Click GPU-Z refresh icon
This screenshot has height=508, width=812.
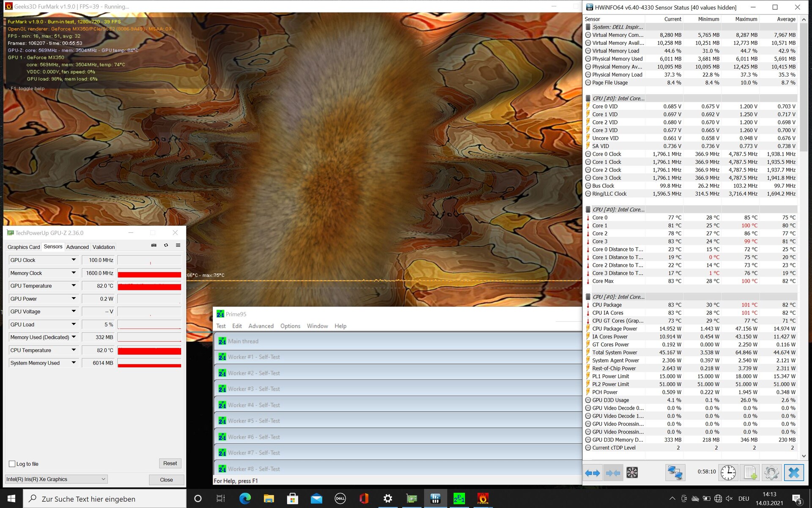(x=166, y=246)
